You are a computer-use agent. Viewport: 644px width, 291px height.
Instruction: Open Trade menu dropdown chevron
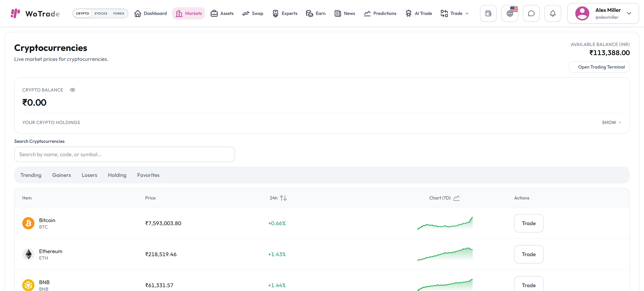(467, 13)
